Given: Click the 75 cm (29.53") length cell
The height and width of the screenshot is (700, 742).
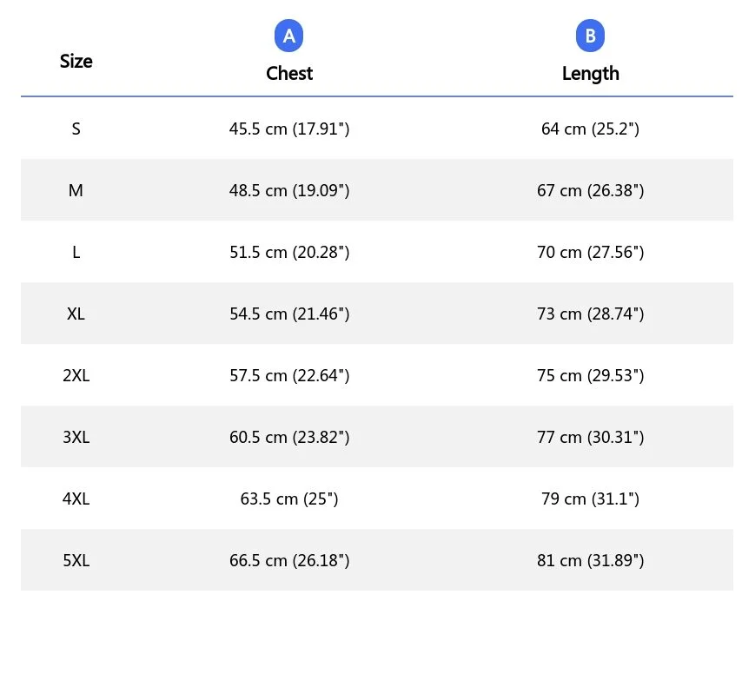Looking at the screenshot, I should [x=590, y=375].
